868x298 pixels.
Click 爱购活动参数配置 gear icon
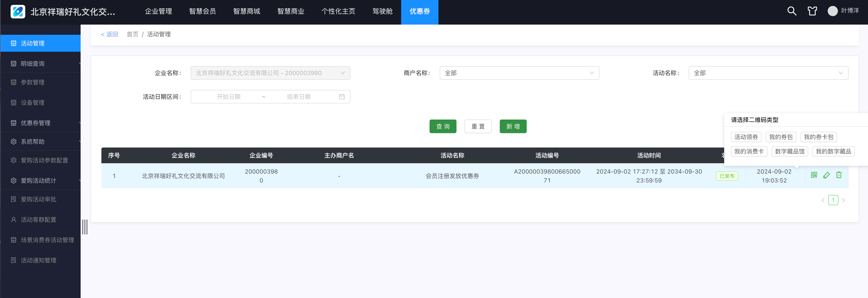14,160
